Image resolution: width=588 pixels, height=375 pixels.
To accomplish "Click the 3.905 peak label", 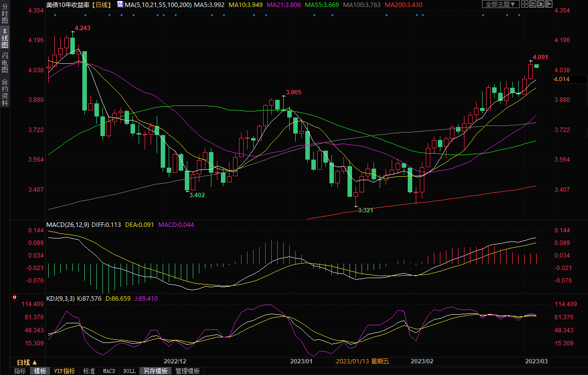I will tap(294, 92).
